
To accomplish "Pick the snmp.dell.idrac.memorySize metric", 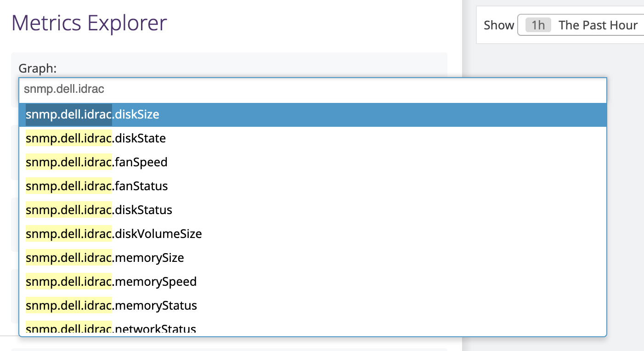I will [312, 258].
